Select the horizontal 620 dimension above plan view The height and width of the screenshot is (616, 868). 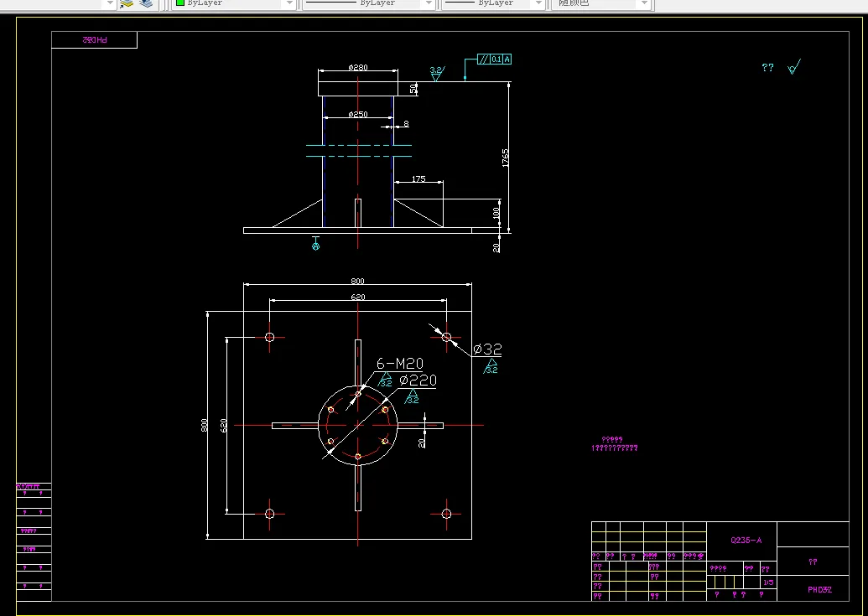coord(357,298)
